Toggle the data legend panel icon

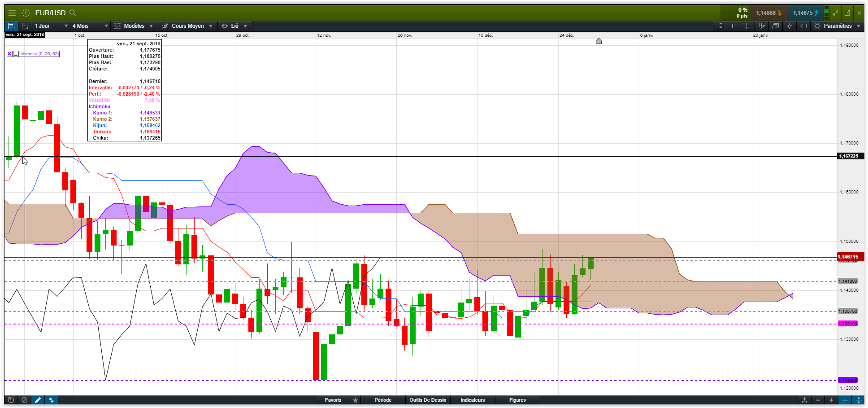click(x=11, y=26)
